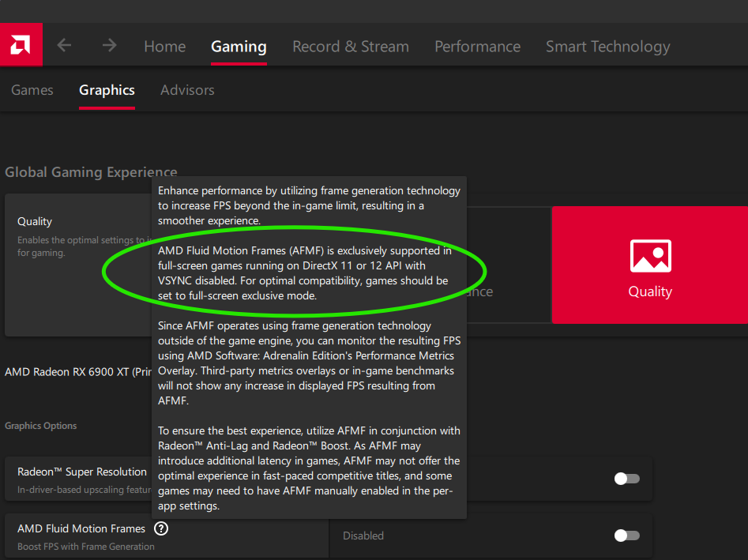The width and height of the screenshot is (748, 560).
Task: Click 'Global Gaming Experience' heading
Action: [x=91, y=171]
